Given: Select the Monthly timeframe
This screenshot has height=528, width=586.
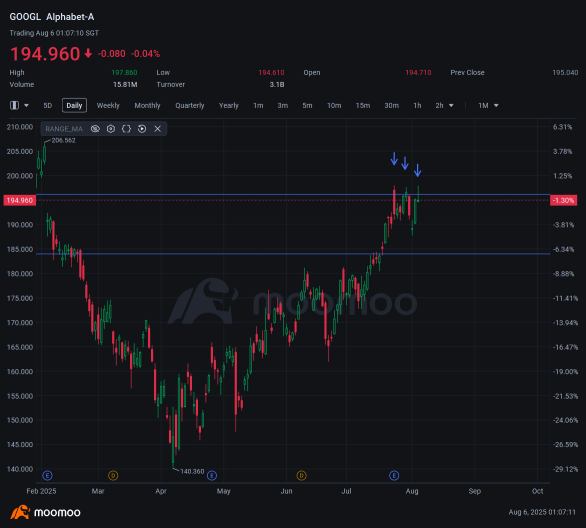Looking at the screenshot, I should (147, 106).
